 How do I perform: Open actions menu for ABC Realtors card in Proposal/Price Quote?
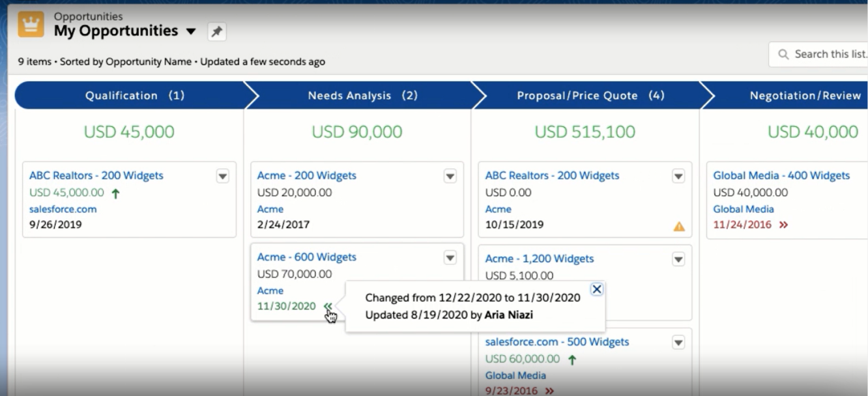(678, 176)
